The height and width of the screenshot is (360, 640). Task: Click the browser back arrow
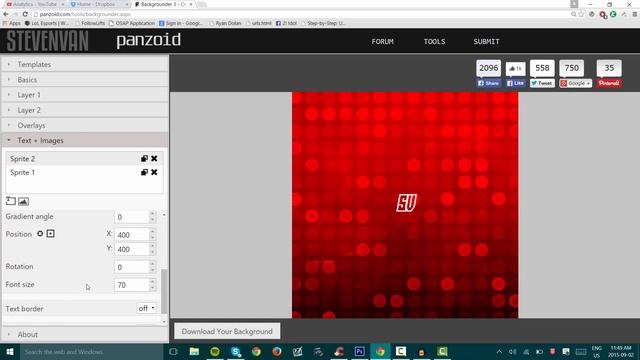[6, 14]
